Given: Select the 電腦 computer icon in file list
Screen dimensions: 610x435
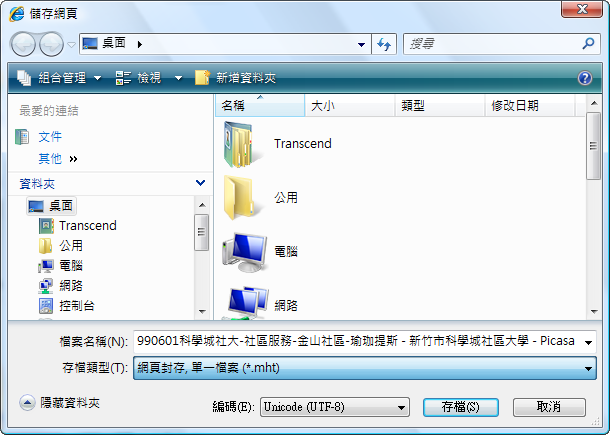Looking at the screenshot, I should point(245,252).
